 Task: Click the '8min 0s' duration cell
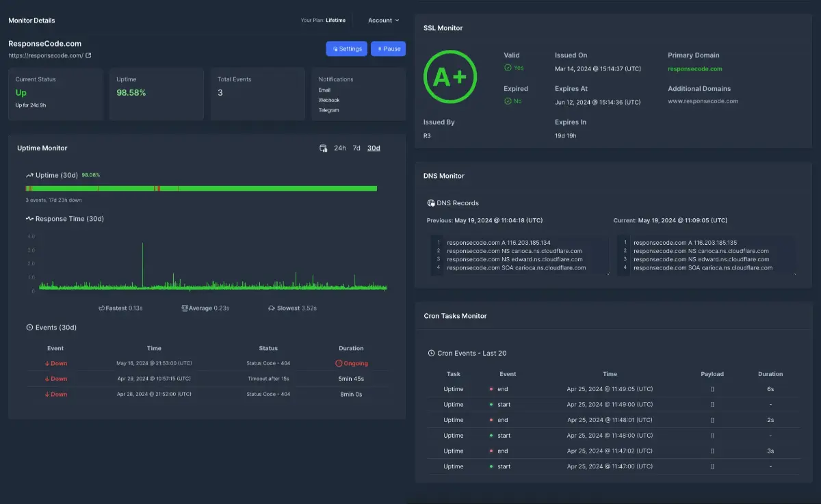[x=351, y=394]
